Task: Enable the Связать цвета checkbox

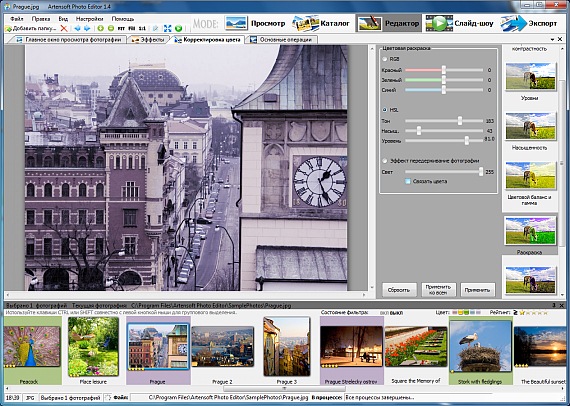Action: [408, 181]
